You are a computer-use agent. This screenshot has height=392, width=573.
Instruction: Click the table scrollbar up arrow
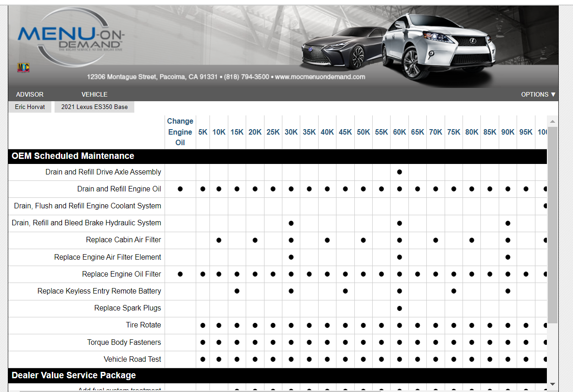coord(552,121)
